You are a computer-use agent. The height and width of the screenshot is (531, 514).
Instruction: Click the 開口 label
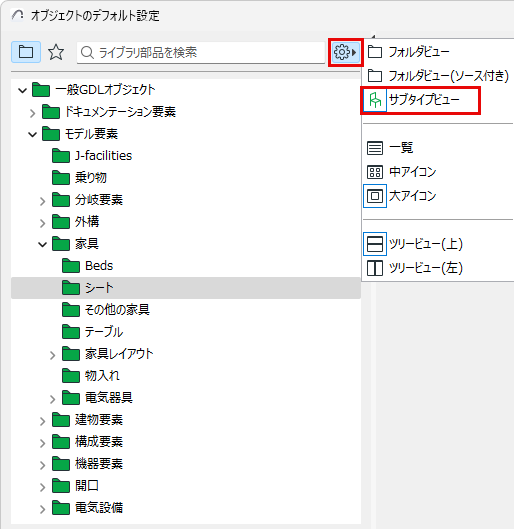[87, 486]
